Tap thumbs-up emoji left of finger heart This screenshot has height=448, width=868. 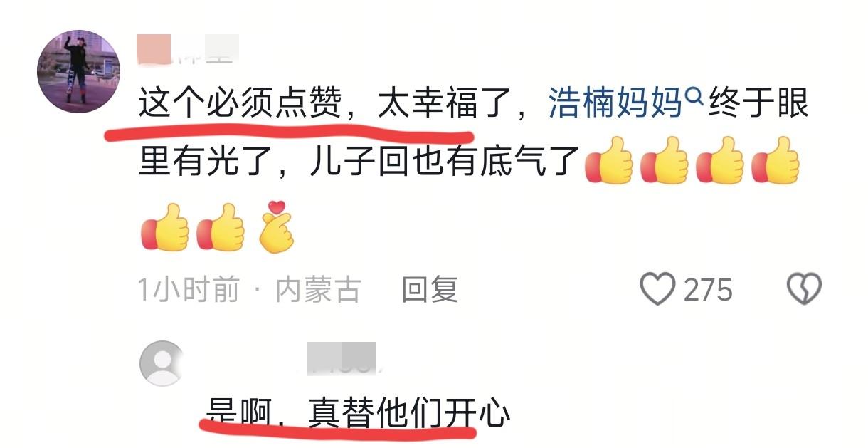coord(221,227)
